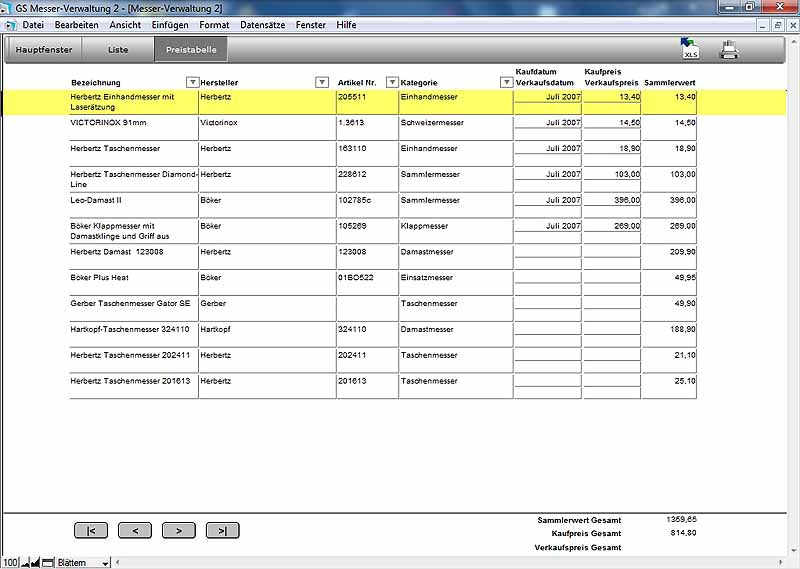800x569 pixels.
Task: Jump to the first record
Action: (91, 531)
